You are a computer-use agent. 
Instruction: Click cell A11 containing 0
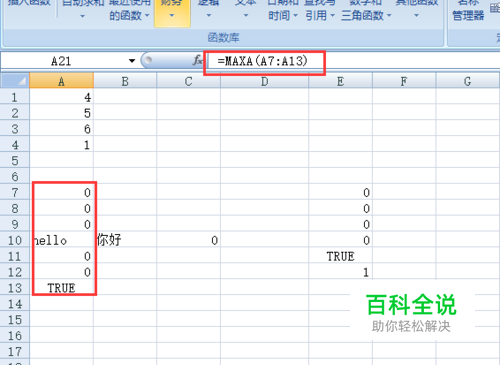[61, 256]
